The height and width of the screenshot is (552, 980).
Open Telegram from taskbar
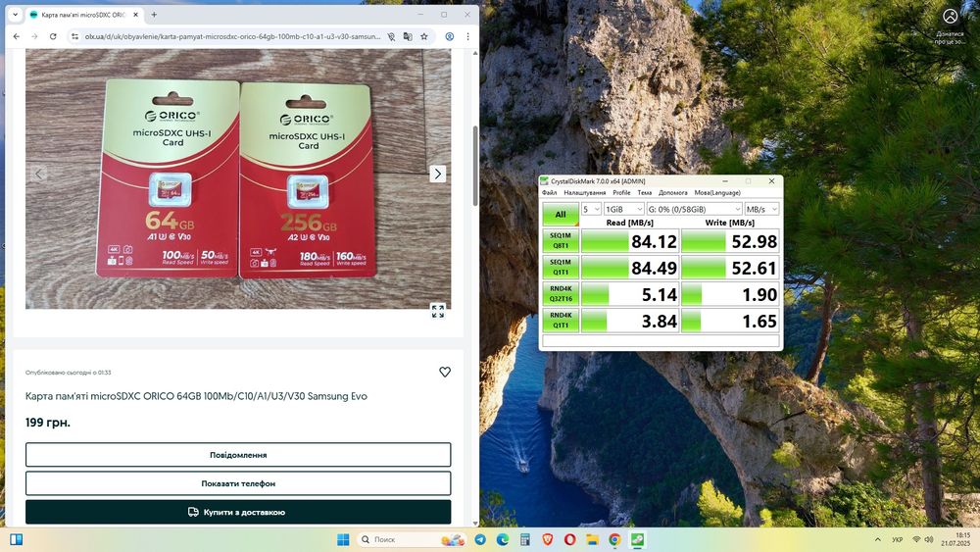click(480, 539)
